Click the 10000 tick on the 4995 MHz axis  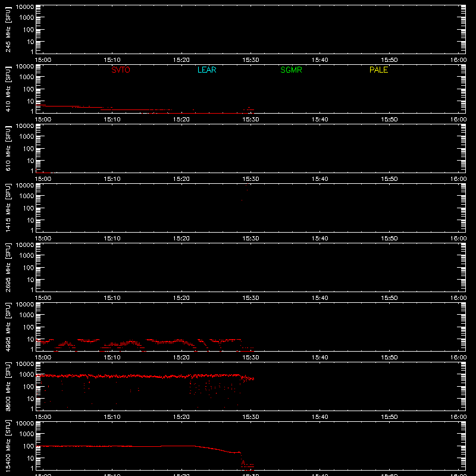25,305
